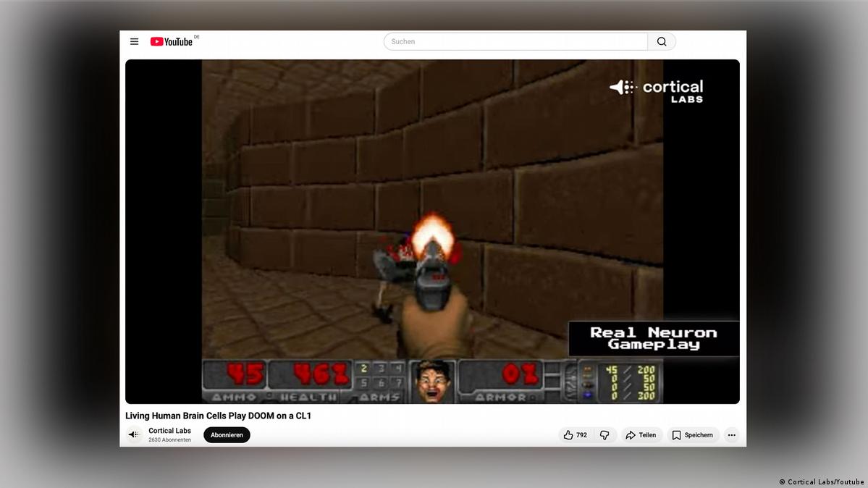Click the Cortical Labs watermark in video

(657, 91)
